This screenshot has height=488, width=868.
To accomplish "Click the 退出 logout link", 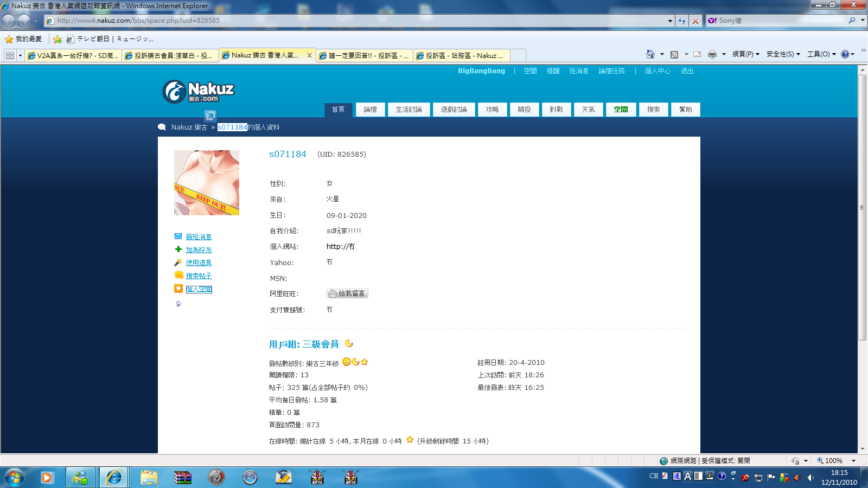I will click(x=687, y=71).
